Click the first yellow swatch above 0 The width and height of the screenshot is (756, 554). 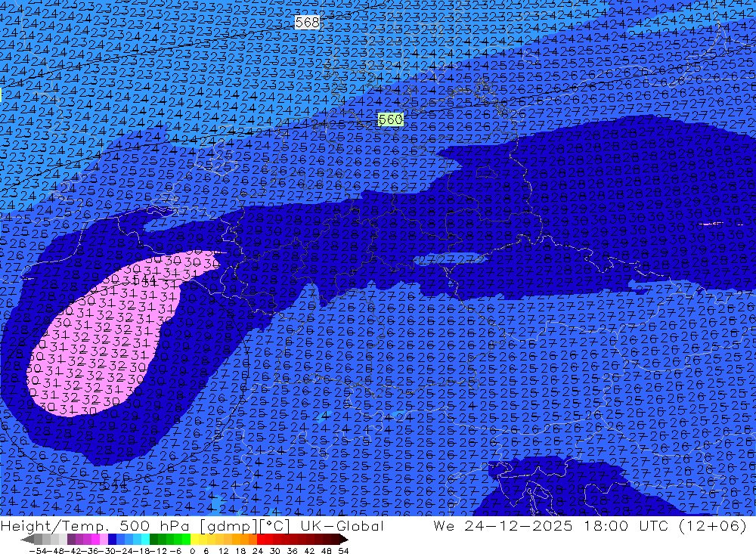pos(195,540)
